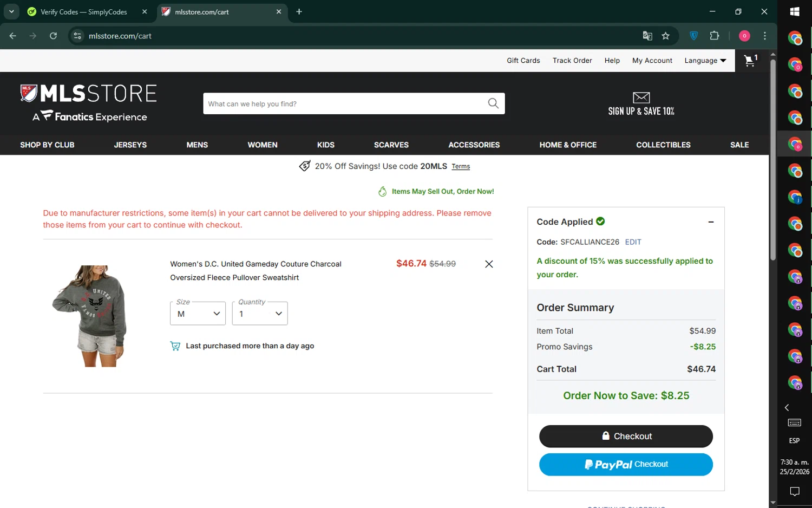Open the Chrome three-dot menu

pos(765,36)
